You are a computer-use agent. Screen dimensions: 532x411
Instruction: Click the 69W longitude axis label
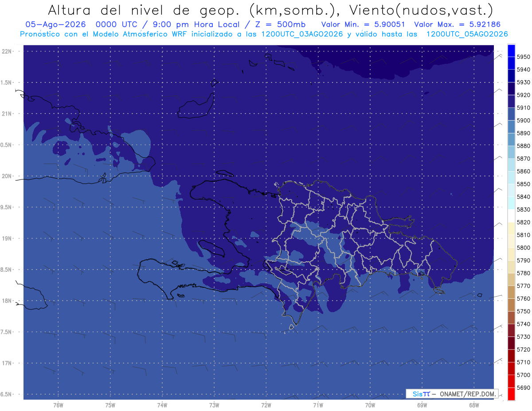(422, 405)
